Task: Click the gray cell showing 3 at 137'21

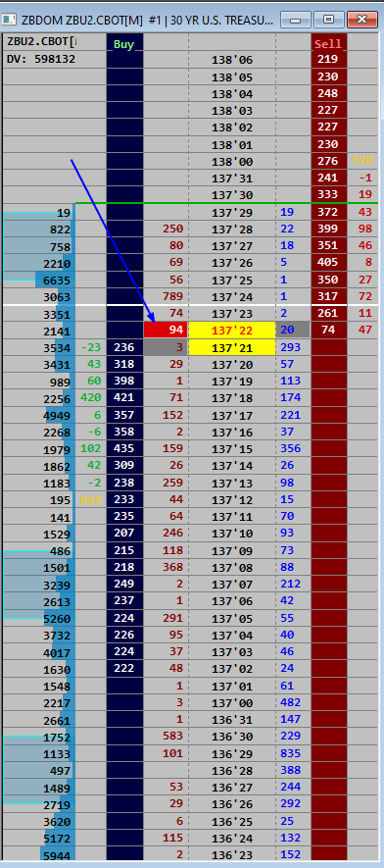Action: click(166, 347)
